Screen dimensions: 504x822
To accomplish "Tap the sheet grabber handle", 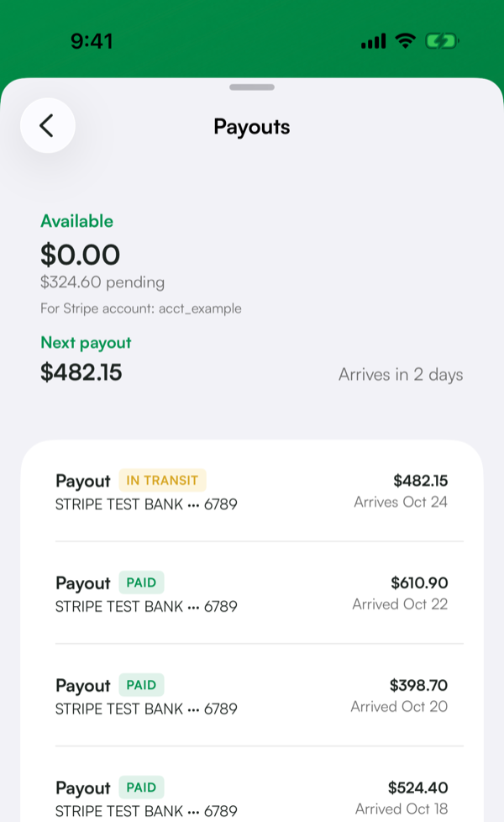I will 252,87.
